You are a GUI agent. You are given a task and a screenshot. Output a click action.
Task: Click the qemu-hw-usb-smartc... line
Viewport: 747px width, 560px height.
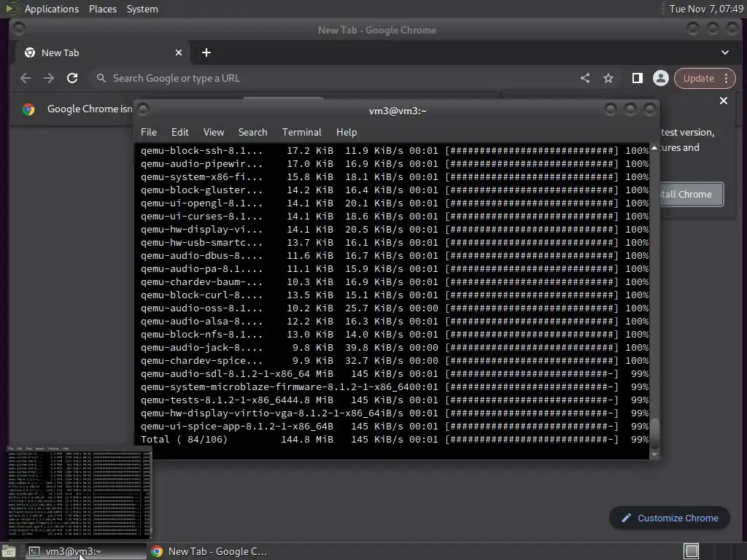395,243
